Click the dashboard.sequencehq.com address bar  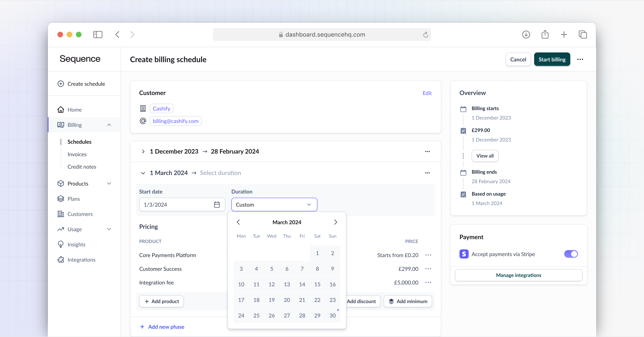click(322, 34)
